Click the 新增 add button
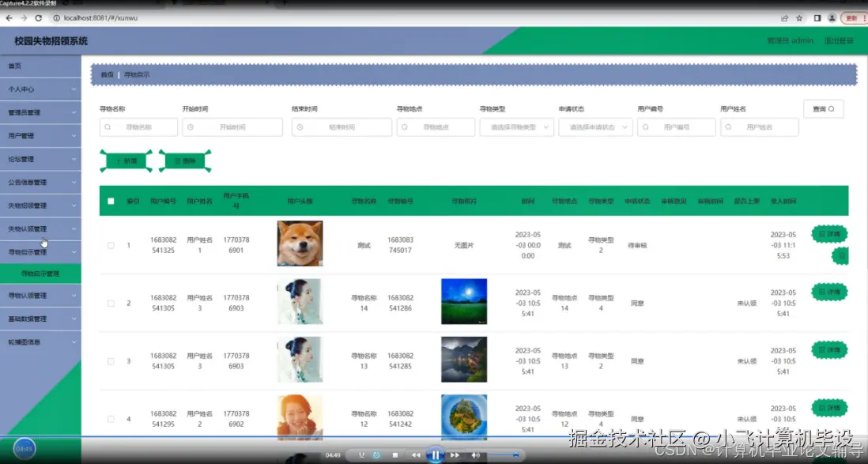 (126, 160)
